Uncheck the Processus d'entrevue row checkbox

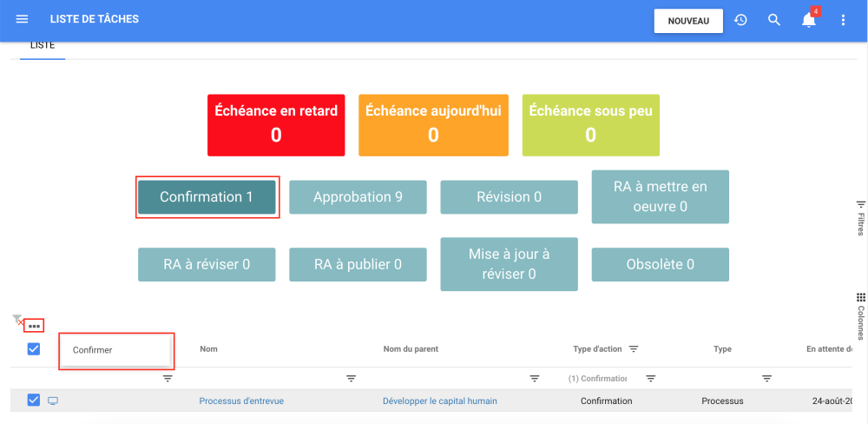tap(34, 401)
